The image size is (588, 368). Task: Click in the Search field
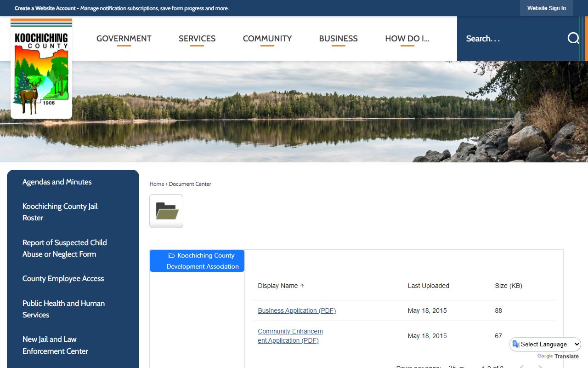tap(512, 39)
